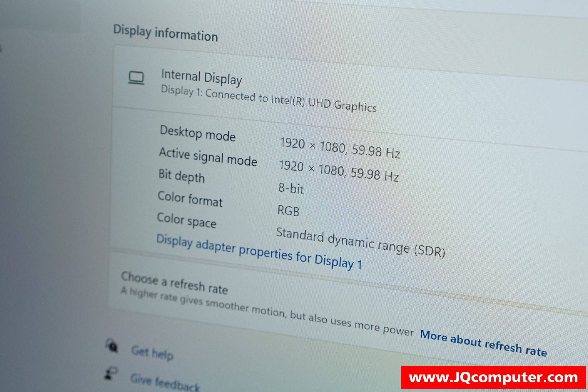Click 'Display 1: Connected to Intel(R) UHD Graphics'
The height and width of the screenshot is (392, 588).
[269, 99]
